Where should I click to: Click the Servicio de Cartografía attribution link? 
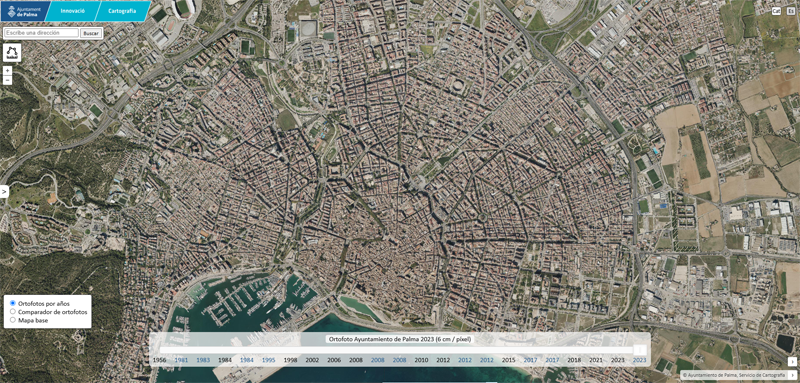click(761, 375)
